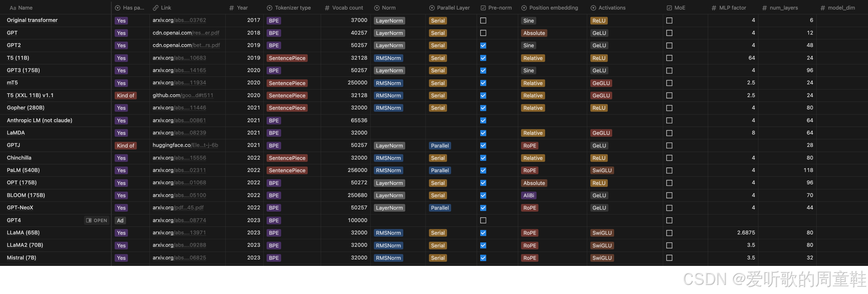Click the Parallel Layer column icon

[x=432, y=8]
